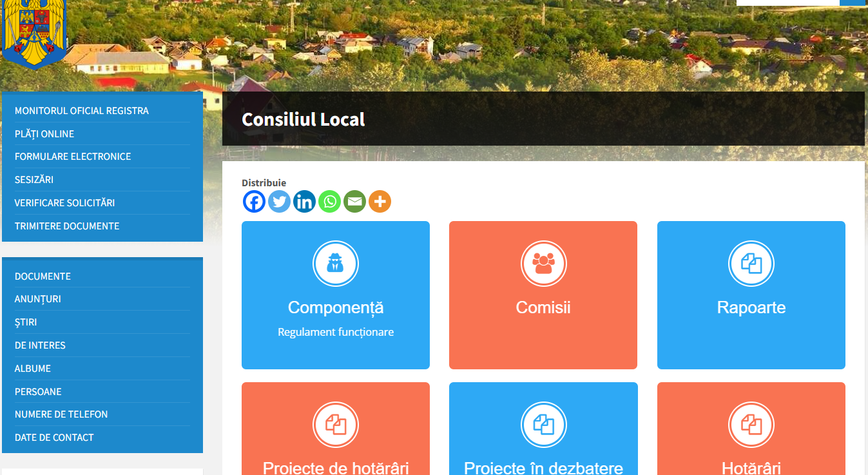Image resolution: width=868 pixels, height=475 pixels.
Task: Click the Componență spy icon
Action: (335, 263)
